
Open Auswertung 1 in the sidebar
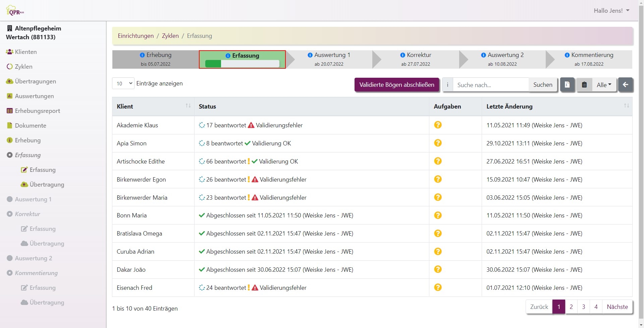(x=29, y=199)
